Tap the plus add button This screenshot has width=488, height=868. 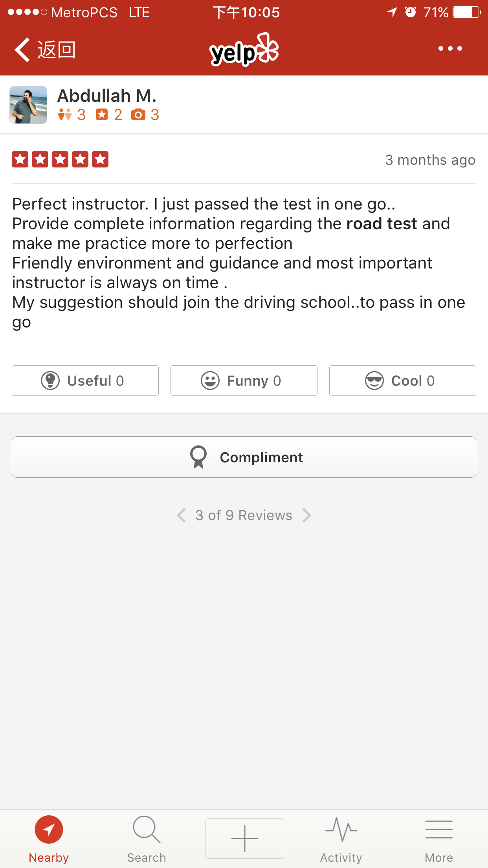pyautogui.click(x=244, y=838)
